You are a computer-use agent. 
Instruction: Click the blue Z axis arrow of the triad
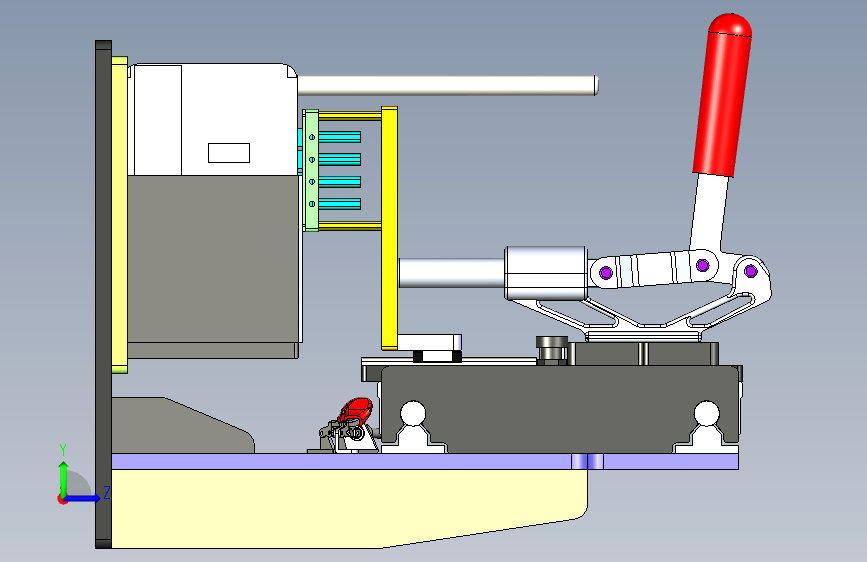[83, 498]
